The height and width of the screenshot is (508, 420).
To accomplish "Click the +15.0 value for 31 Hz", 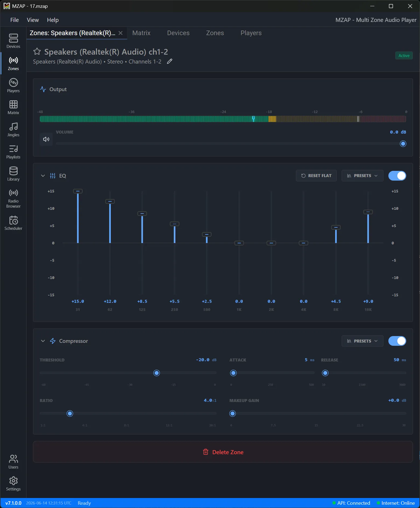I will click(78, 301).
